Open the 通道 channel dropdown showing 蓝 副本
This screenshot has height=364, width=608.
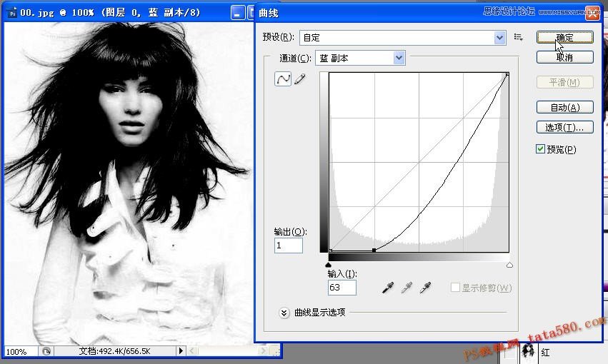coord(360,58)
